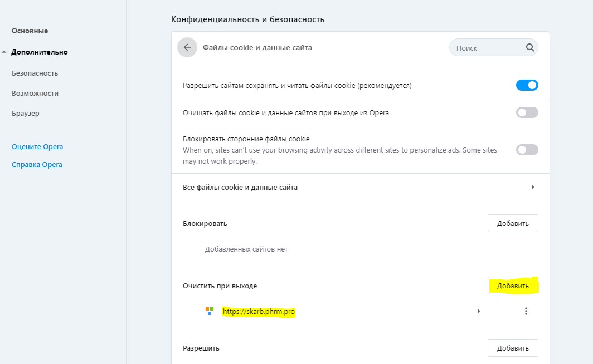
Task: Expand the skarb.phrm.pro entry arrow
Action: pyautogui.click(x=479, y=312)
